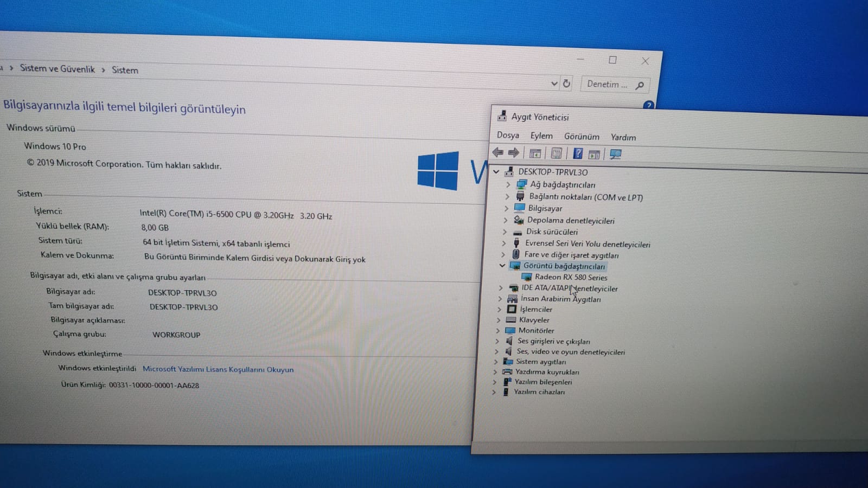Viewport: 868px width, 488px height.
Task: Select the Radeon RX 580 Series adapter icon
Action: [526, 277]
